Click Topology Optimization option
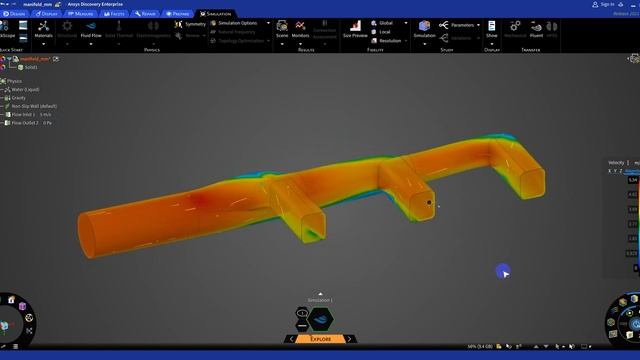Viewport: 640px width, 360px height. (240, 41)
